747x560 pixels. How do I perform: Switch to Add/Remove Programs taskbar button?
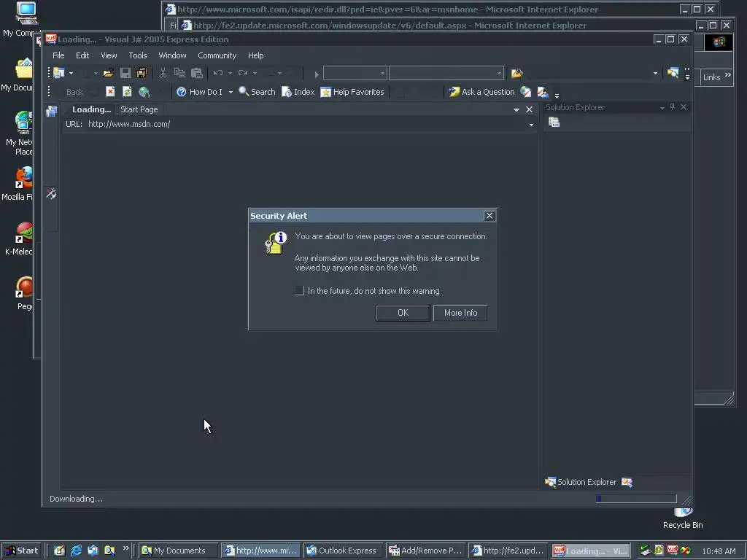(x=426, y=551)
